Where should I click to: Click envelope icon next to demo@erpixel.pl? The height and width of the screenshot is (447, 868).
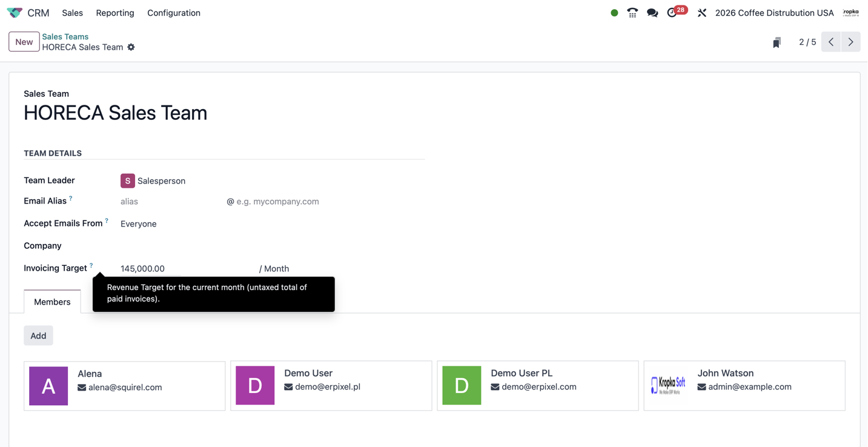coord(288,387)
